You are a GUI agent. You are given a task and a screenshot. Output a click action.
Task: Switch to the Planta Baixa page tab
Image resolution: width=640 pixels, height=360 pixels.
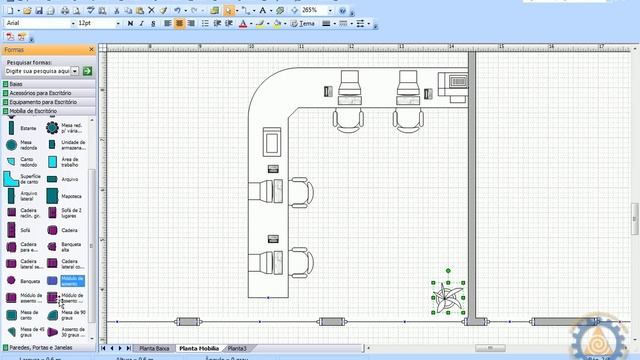coord(154,349)
